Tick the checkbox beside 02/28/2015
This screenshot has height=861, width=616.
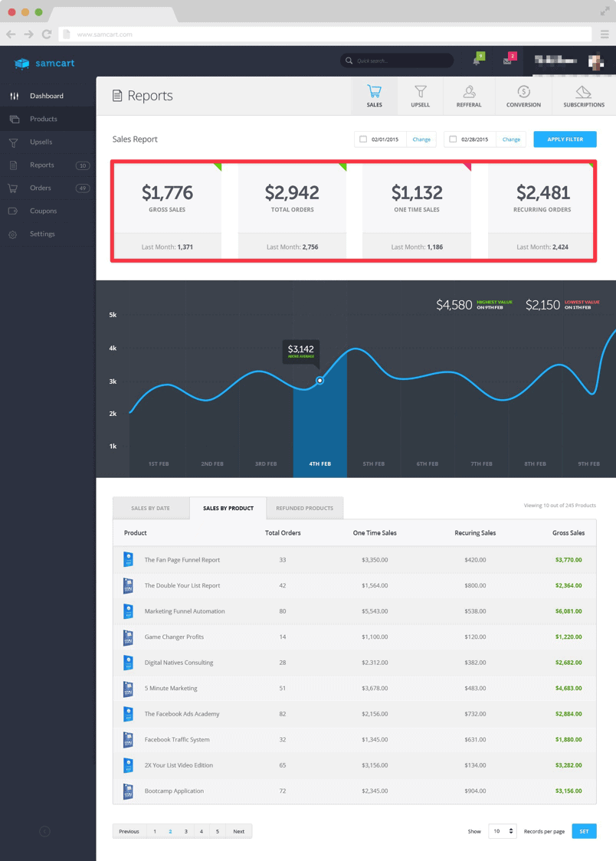click(453, 139)
